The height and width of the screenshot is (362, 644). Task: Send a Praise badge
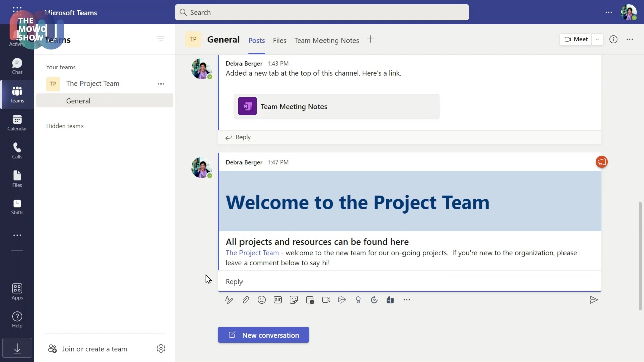click(358, 300)
